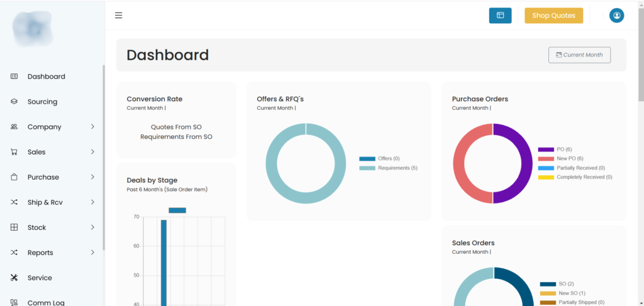Expand the Purchase submenu chevron
Image resolution: width=644 pixels, height=306 pixels.
(93, 177)
